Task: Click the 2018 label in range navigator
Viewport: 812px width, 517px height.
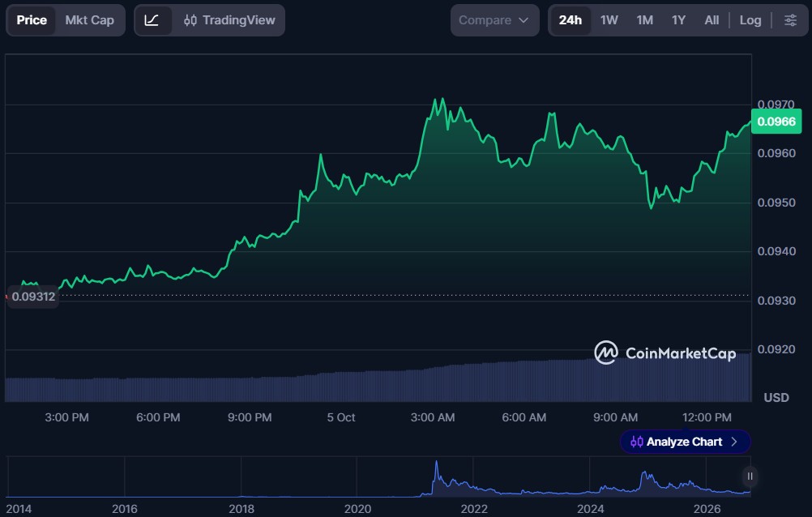Action: [x=241, y=509]
